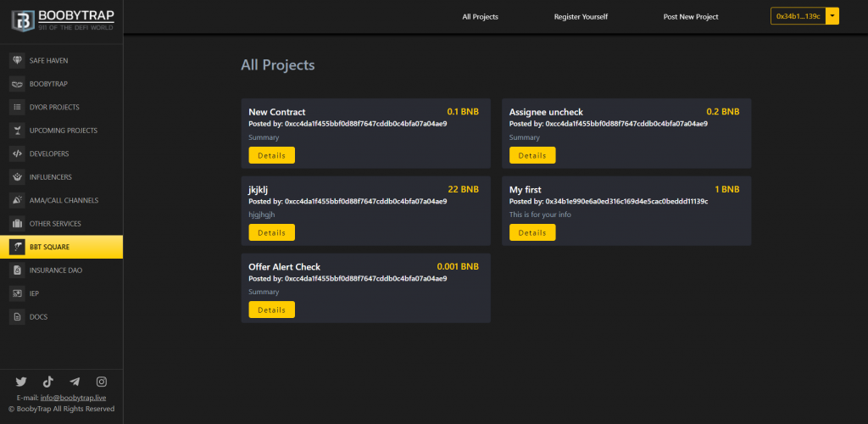This screenshot has width=868, height=424.
Task: Open Post New Project in top navigation
Action: click(691, 17)
